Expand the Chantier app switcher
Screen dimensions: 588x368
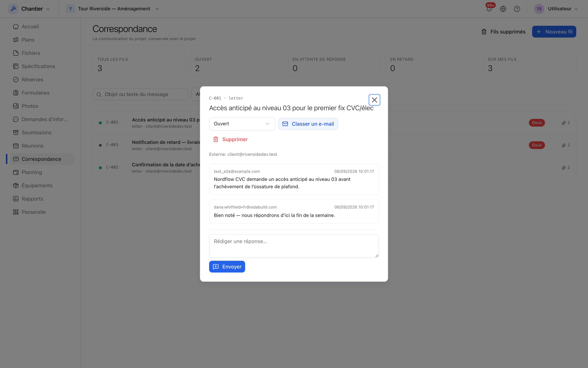tap(29, 9)
